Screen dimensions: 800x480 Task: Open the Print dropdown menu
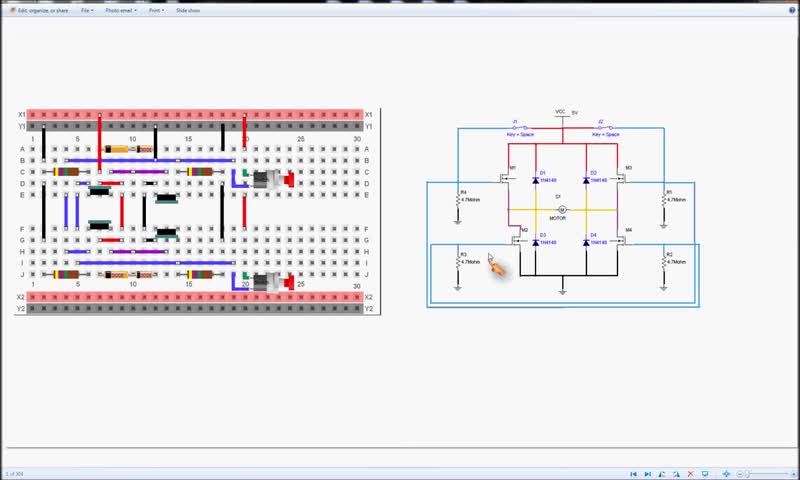pyautogui.click(x=157, y=10)
